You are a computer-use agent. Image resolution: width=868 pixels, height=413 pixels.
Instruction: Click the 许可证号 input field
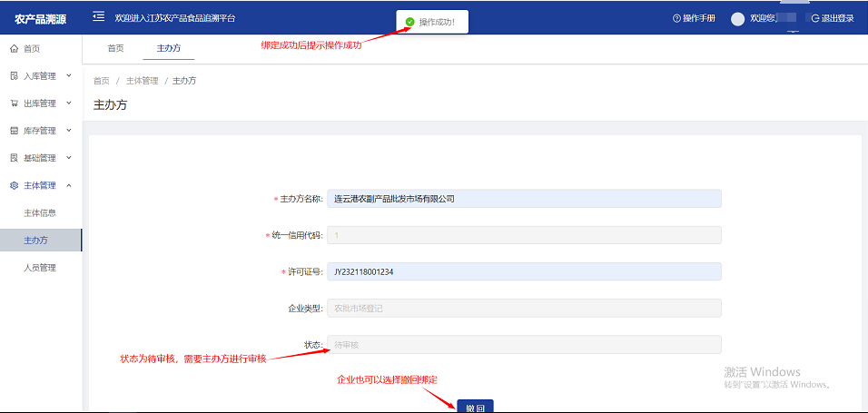(x=524, y=271)
